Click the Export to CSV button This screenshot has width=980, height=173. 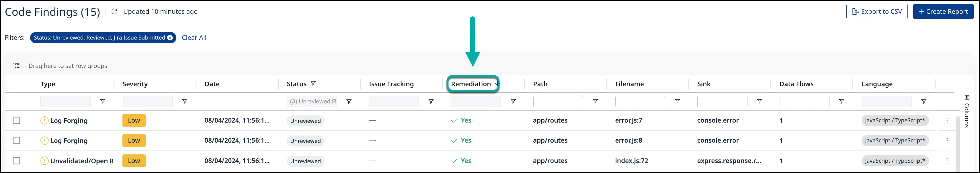[x=877, y=11]
